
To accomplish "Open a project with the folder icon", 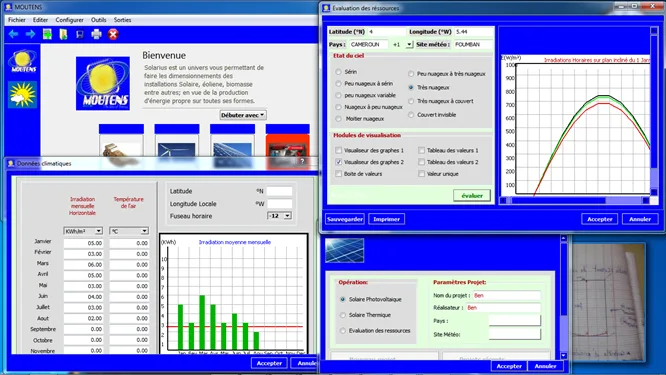I will tap(63, 34).
